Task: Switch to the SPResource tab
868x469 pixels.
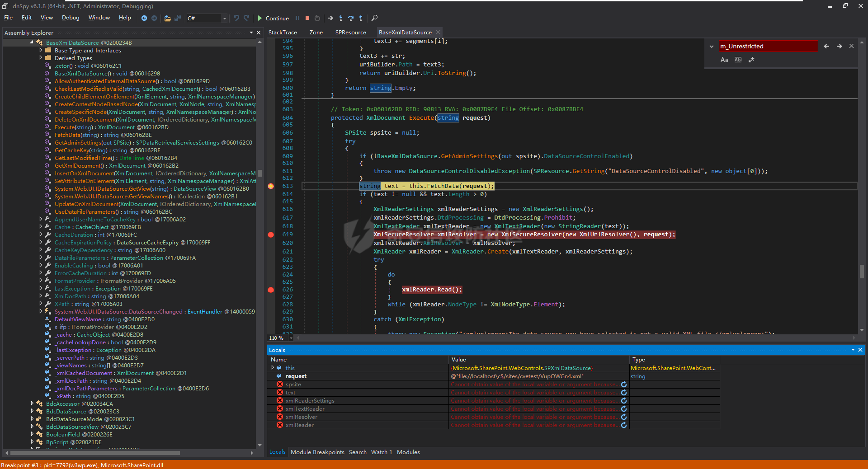Action: [x=350, y=33]
